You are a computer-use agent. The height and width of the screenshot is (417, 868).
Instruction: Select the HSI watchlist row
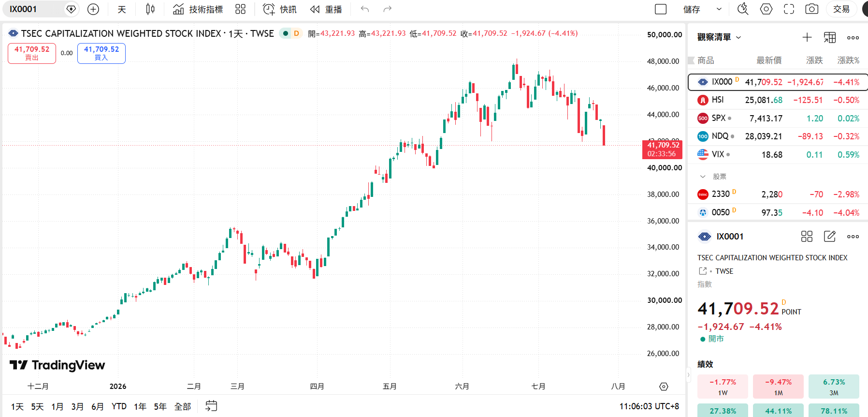[778, 100]
